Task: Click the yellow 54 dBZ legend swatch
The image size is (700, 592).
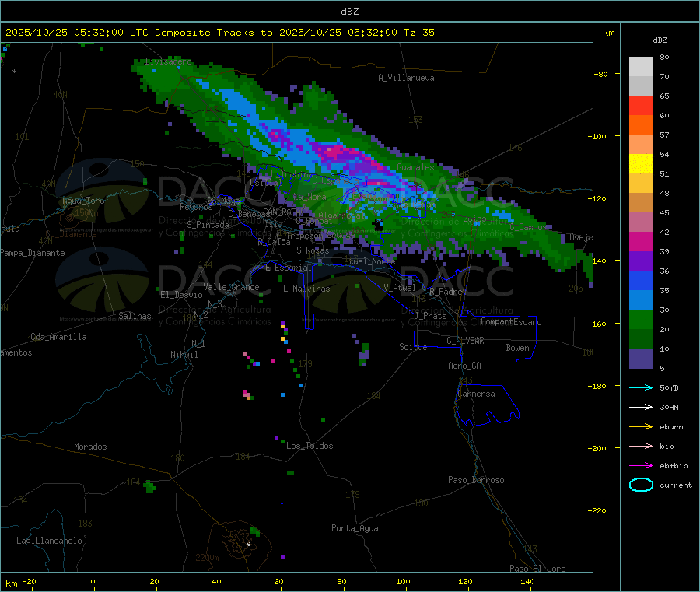Action: tap(641, 164)
